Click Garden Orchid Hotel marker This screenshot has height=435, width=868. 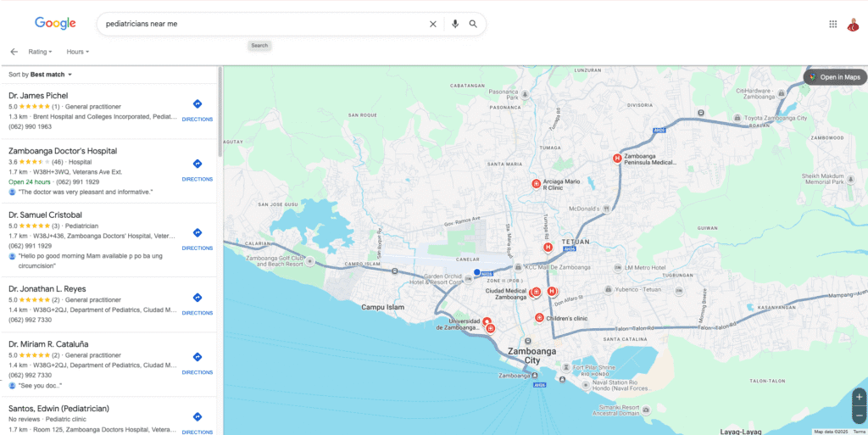click(468, 279)
